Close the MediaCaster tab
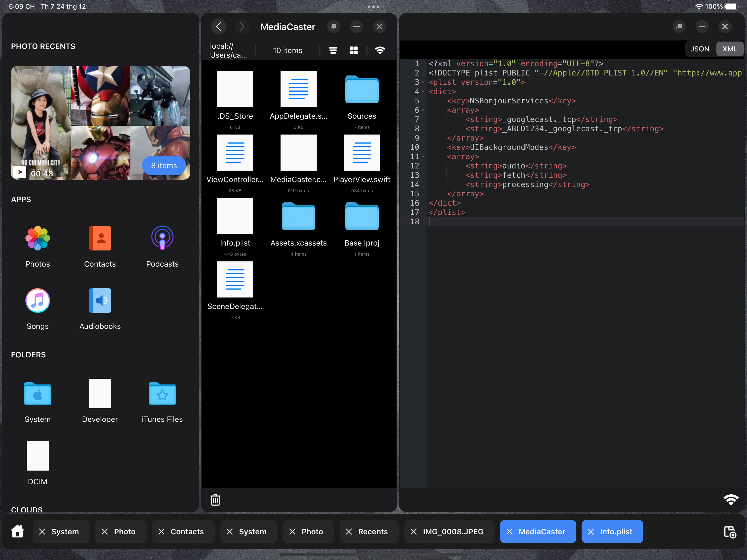Screen dimensions: 747x560 509,532
